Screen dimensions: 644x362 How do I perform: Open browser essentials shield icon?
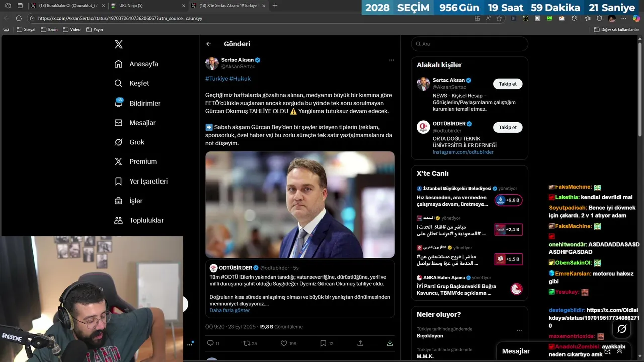(x=599, y=18)
